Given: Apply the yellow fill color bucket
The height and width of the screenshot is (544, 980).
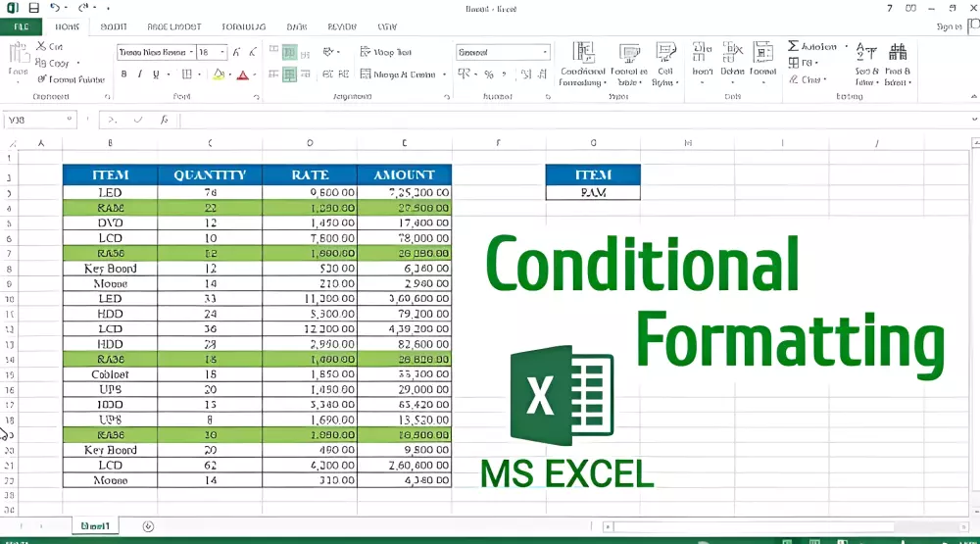Looking at the screenshot, I should click(219, 74).
